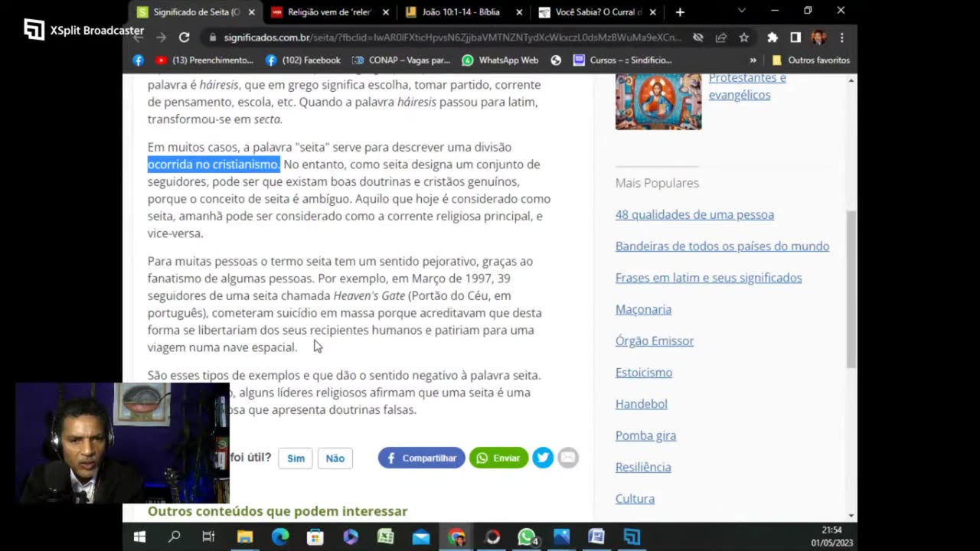
Task: Click the Facebook 'Compartilhar' button
Action: pyautogui.click(x=421, y=458)
